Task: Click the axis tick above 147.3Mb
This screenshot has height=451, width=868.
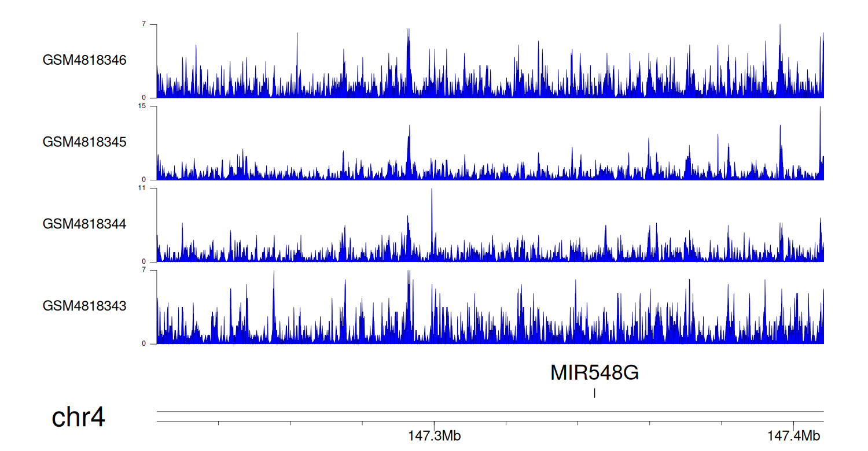Action: click(434, 424)
